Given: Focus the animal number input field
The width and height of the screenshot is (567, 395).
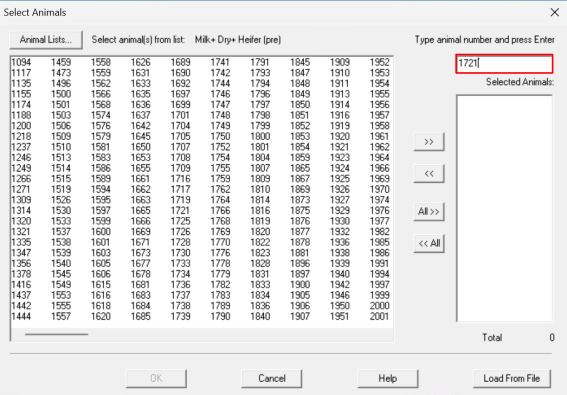Looking at the screenshot, I should (504, 64).
